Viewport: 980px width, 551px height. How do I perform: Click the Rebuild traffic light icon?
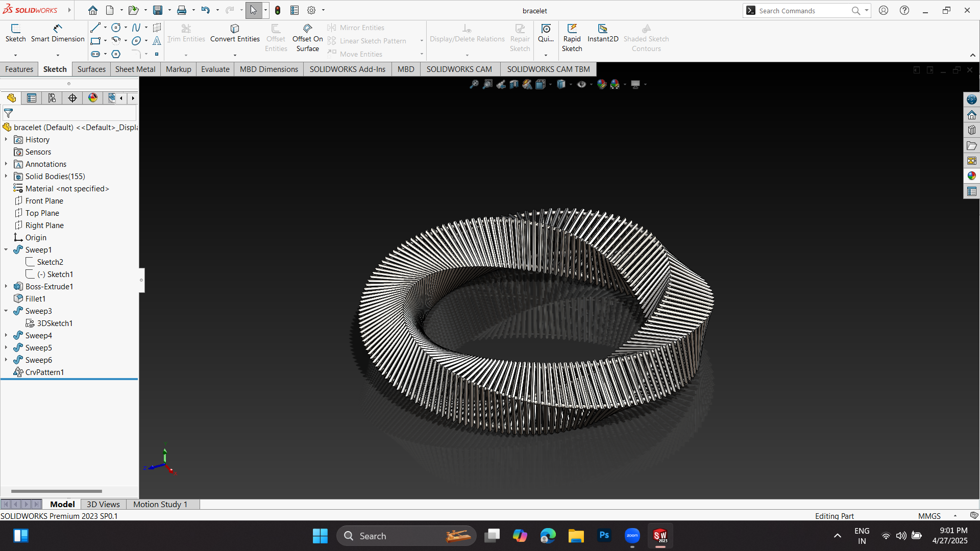point(278,10)
